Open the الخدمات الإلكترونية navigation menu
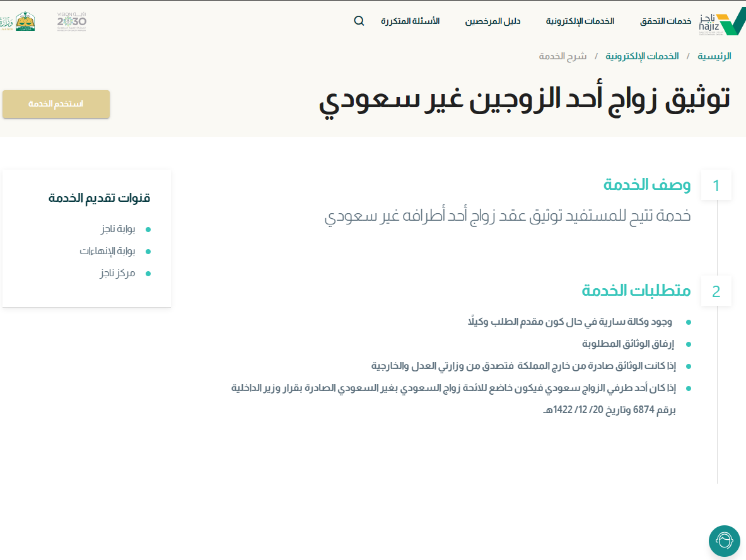 point(580,21)
